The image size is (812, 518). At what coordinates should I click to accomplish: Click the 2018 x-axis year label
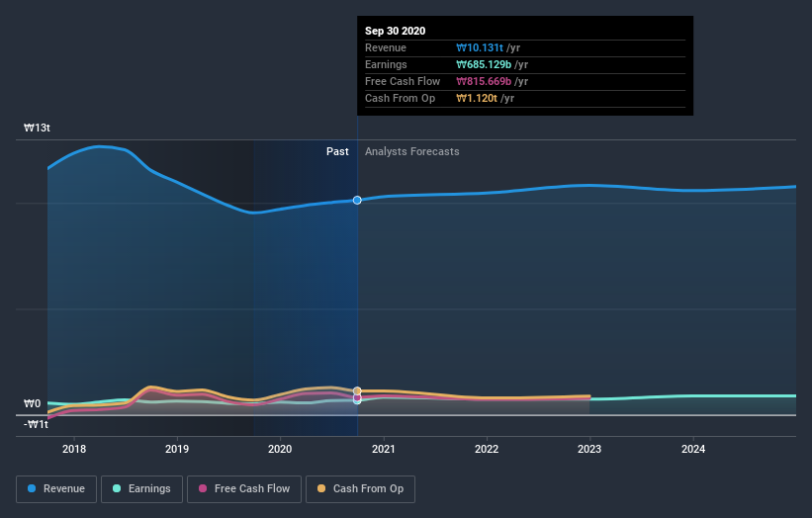74,449
